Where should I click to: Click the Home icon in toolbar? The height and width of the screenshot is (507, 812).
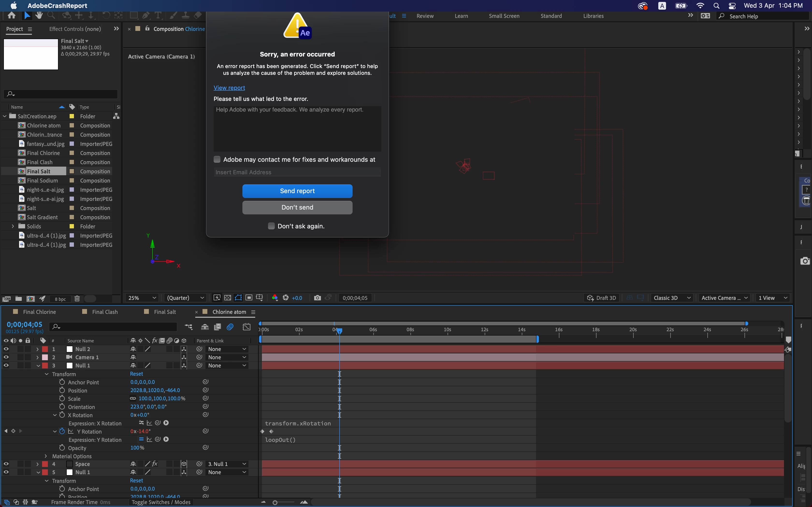pyautogui.click(x=11, y=15)
